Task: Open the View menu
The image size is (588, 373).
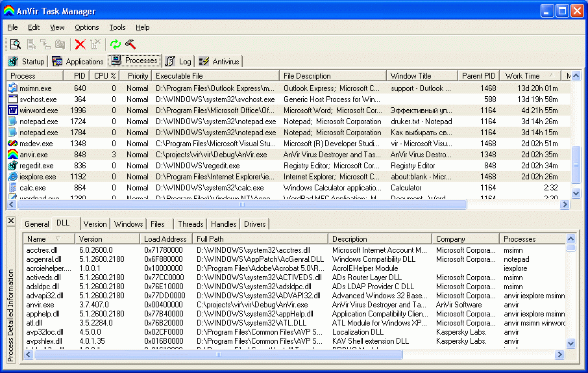Action: (57, 27)
